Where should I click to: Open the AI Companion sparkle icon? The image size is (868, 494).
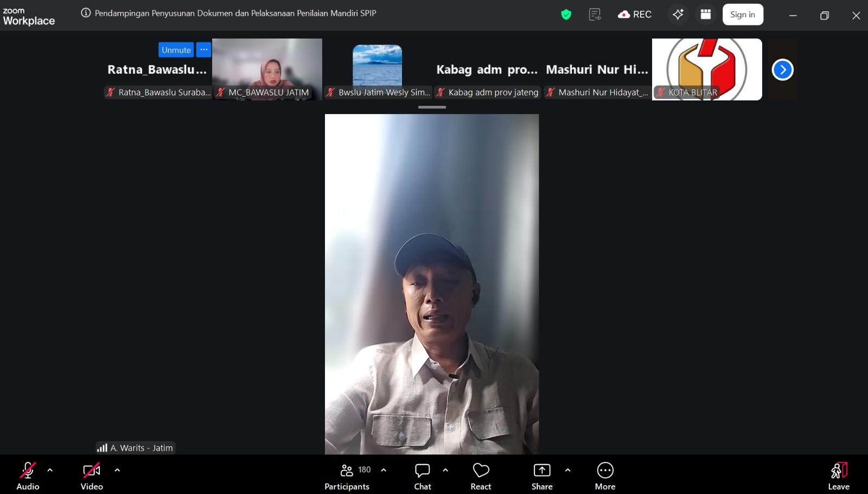coord(678,15)
